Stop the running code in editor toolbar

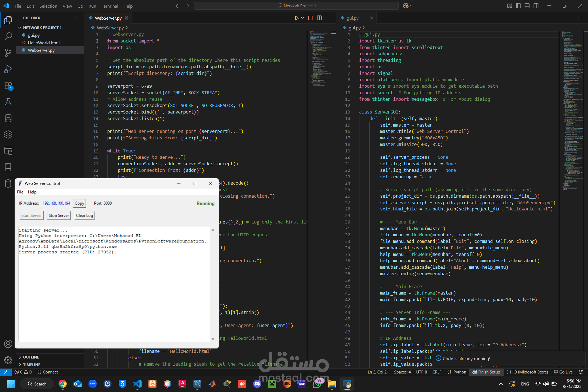[310, 18]
